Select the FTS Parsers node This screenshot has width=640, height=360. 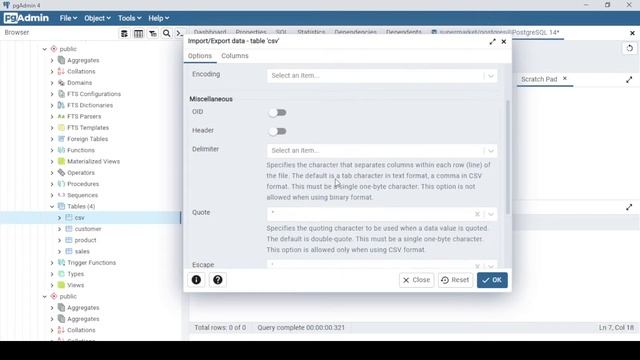point(84,116)
